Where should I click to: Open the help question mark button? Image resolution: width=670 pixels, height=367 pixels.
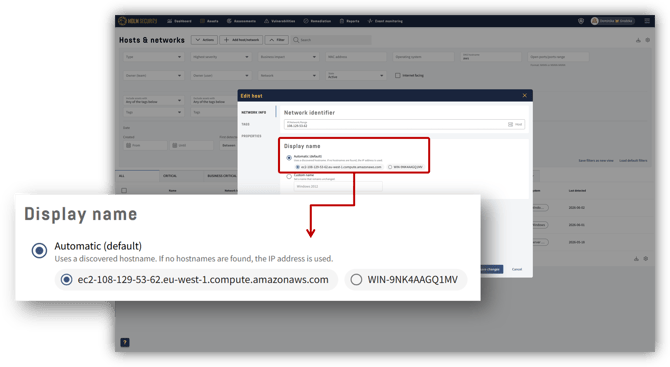point(125,342)
